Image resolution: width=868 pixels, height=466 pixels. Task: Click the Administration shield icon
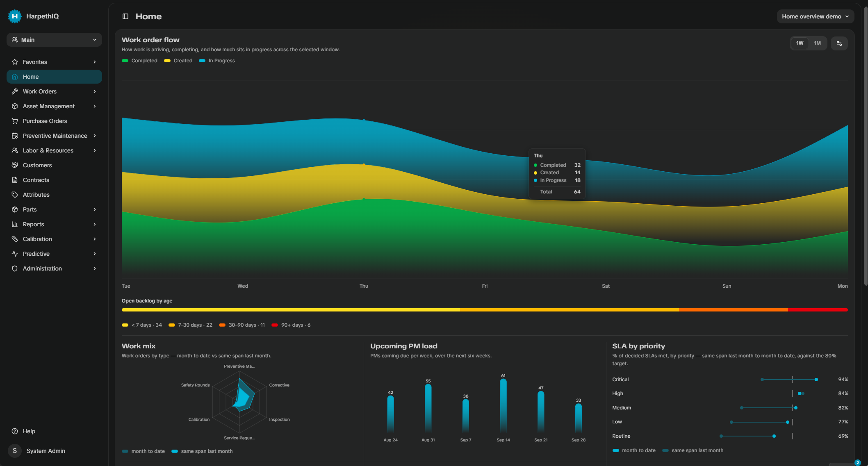point(15,268)
